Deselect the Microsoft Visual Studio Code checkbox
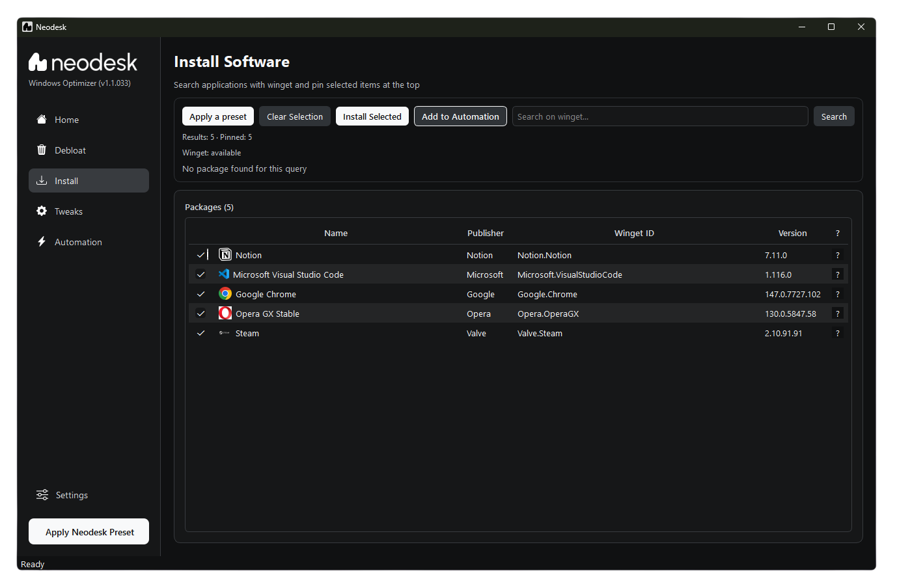 (200, 274)
